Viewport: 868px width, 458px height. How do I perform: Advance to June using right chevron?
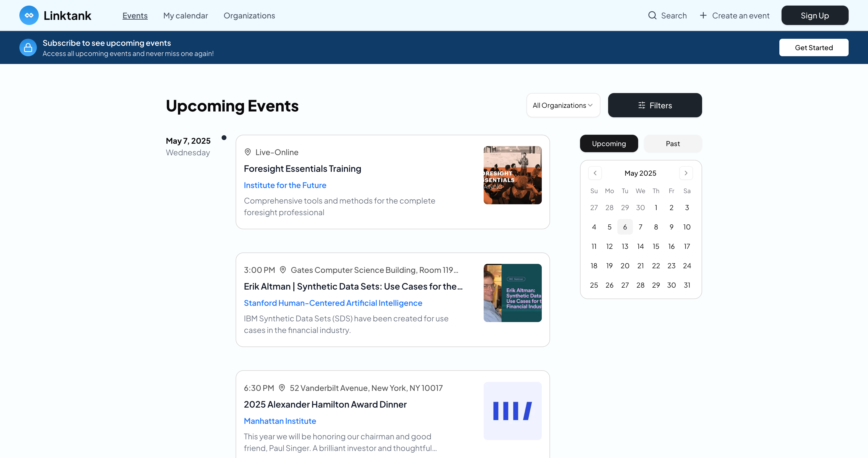[x=686, y=173]
